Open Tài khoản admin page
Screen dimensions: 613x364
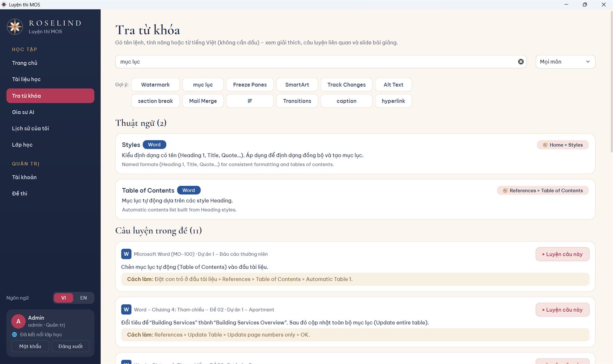[x=50, y=177]
